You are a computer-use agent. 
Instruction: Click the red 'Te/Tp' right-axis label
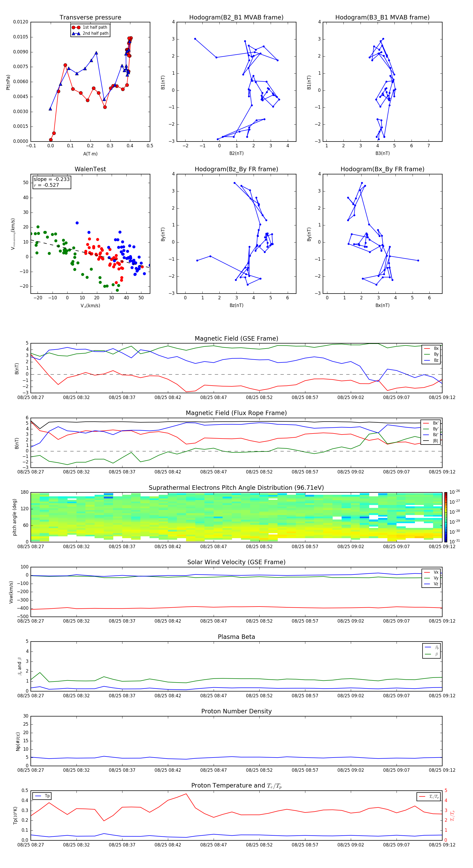[452, 815]
